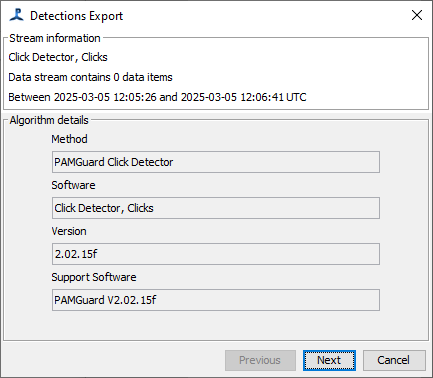Click the "Between 2025-03-05 12:05:26" date range text
The width and height of the screenshot is (433, 378).
pyautogui.click(x=157, y=97)
